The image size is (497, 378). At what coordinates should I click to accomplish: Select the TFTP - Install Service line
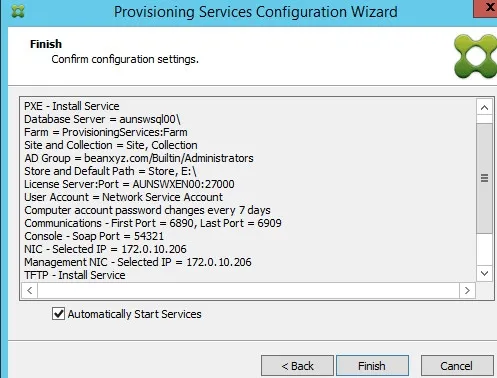point(75,275)
